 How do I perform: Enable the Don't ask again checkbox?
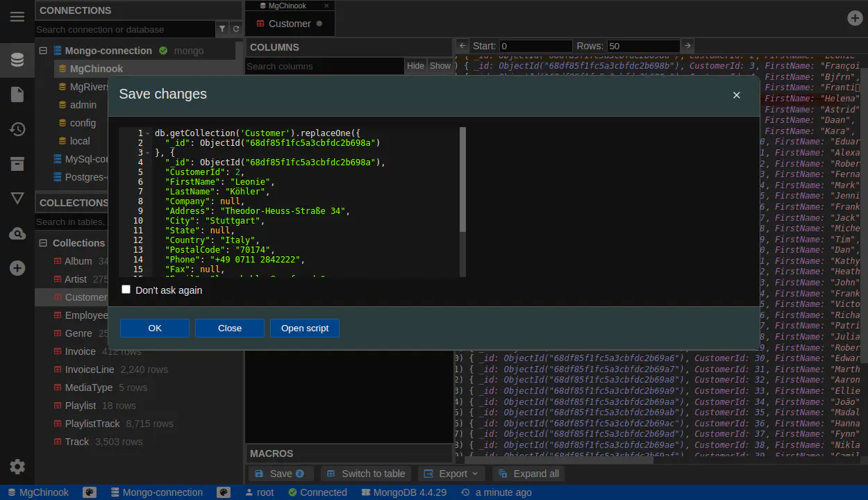pyautogui.click(x=126, y=290)
